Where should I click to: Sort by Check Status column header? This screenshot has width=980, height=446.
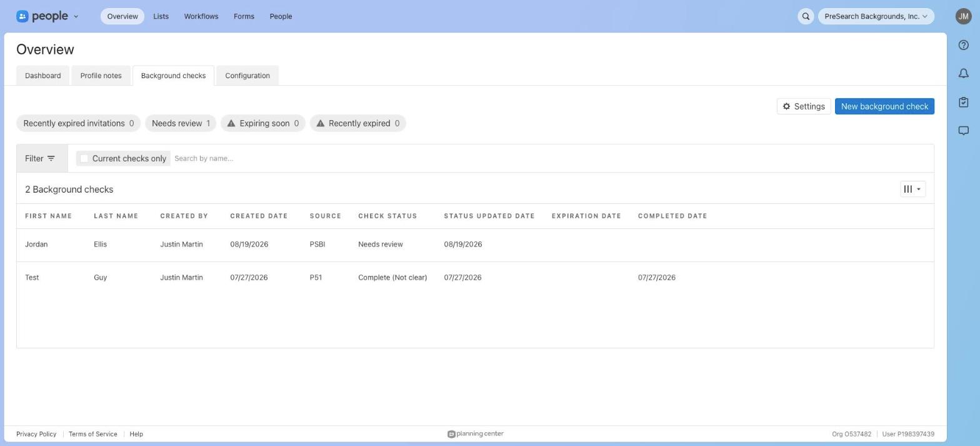pyautogui.click(x=387, y=216)
